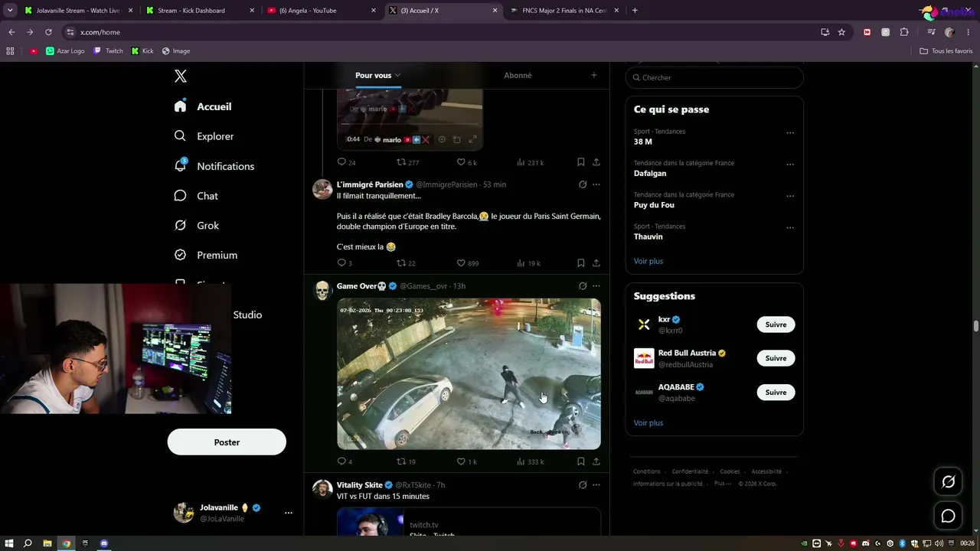Switch to the Stream - Kick Dashboard tab

coord(200,11)
